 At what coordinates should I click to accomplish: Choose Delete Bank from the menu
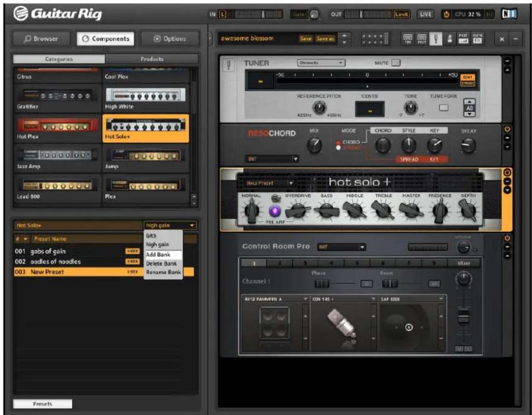click(164, 263)
